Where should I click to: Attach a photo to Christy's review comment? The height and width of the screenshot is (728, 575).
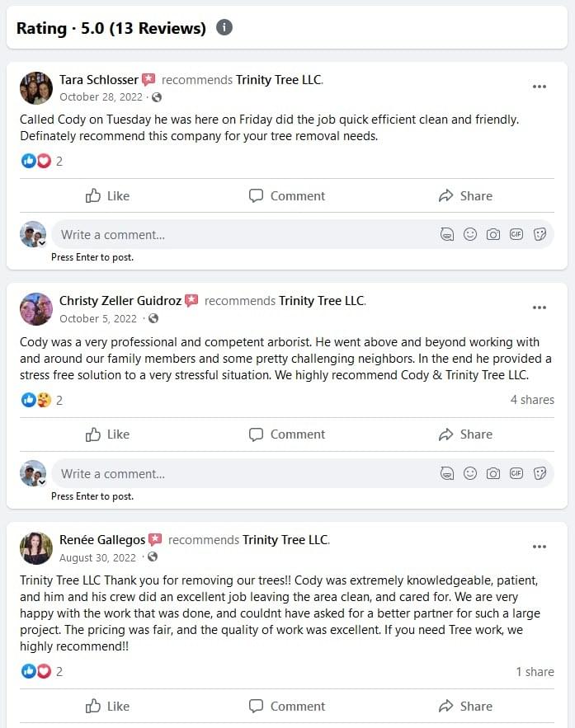493,473
